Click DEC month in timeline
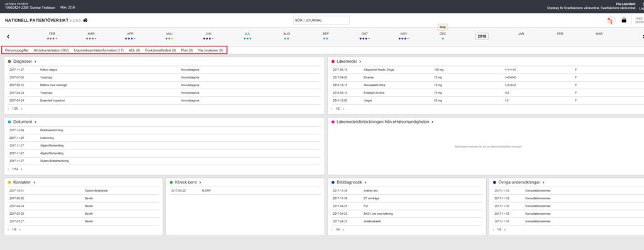This screenshot has height=250, width=644. (x=443, y=34)
